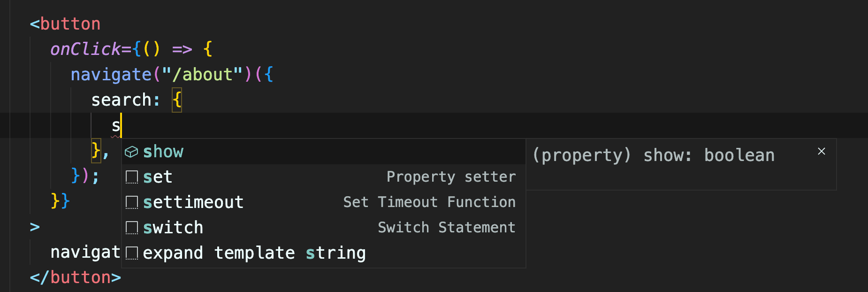Click the snippet icon beside settimeout
This screenshot has width=868, height=292.
(x=132, y=202)
